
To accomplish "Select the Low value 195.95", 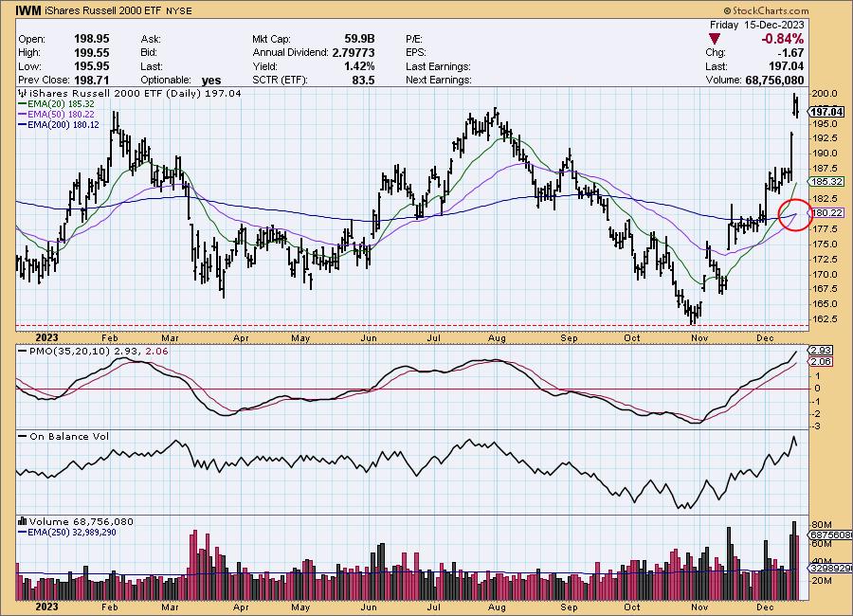I will 91,66.
